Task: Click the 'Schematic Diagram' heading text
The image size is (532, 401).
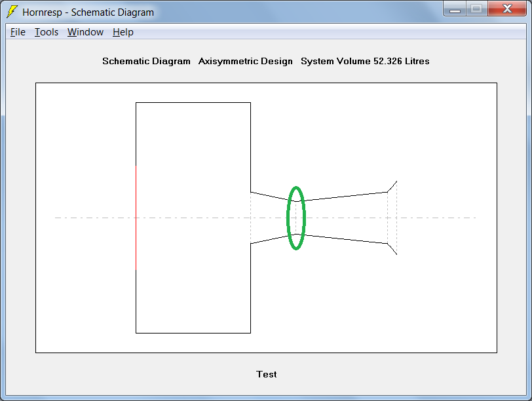Action: 146,62
